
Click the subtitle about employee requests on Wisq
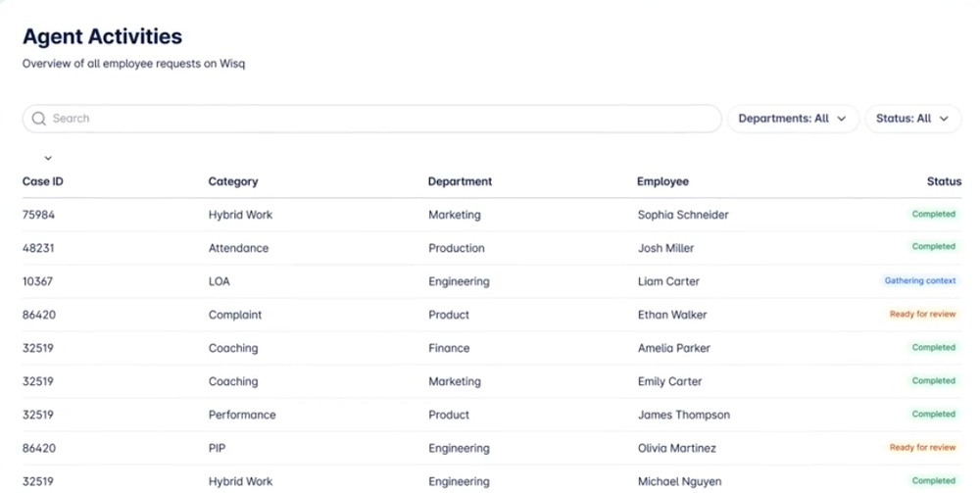click(x=133, y=64)
